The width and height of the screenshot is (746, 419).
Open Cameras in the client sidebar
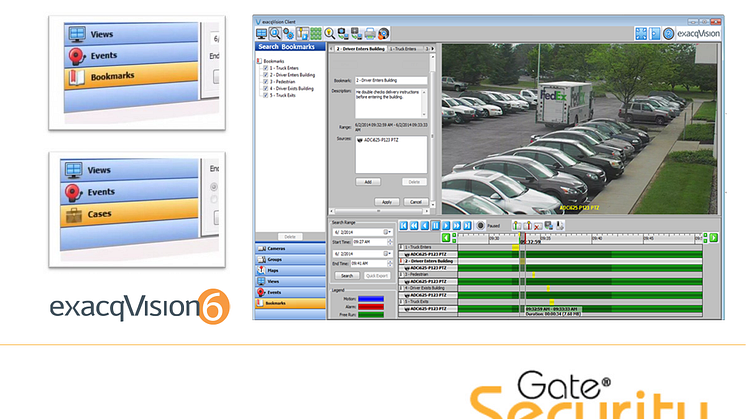pos(290,248)
